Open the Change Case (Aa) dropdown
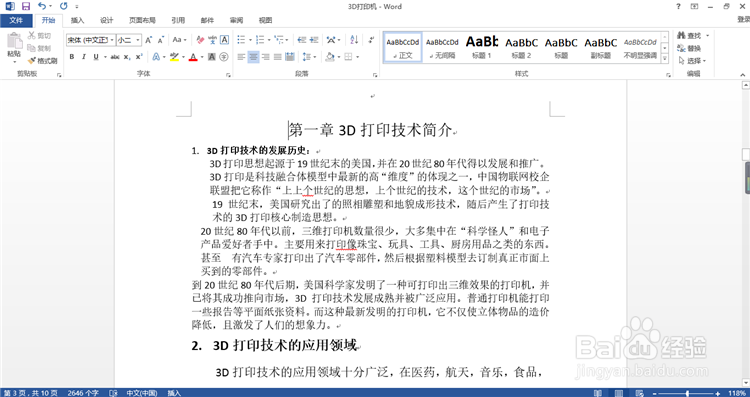This screenshot has height=397, width=750. (180, 40)
